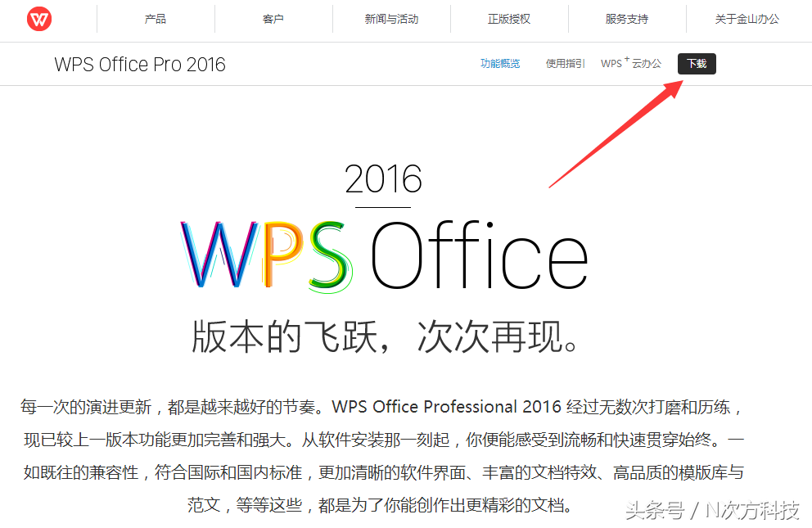
Task: Open the 客户 menu
Action: pos(273,19)
